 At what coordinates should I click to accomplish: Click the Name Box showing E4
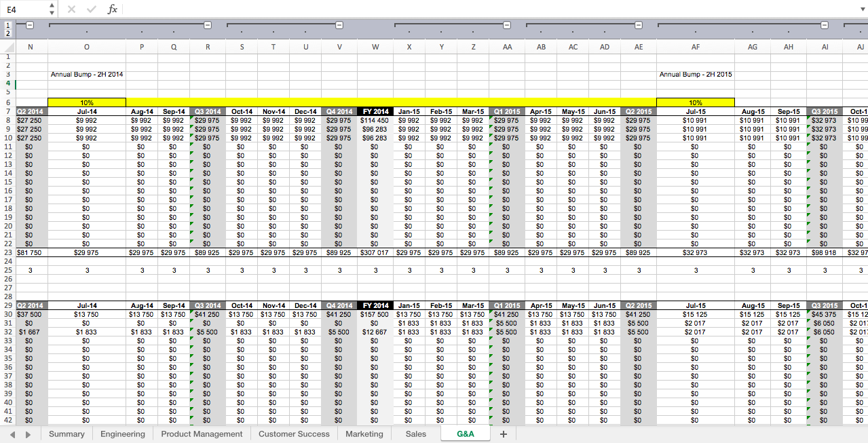24,9
